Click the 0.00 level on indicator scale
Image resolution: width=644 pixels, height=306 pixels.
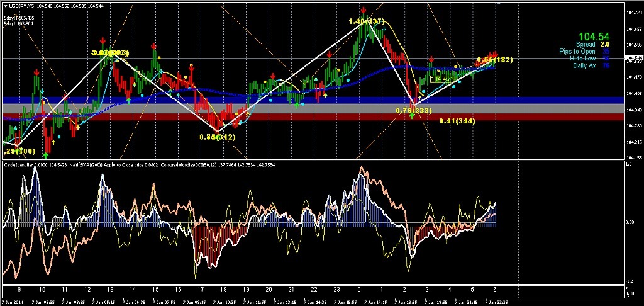[630, 222]
